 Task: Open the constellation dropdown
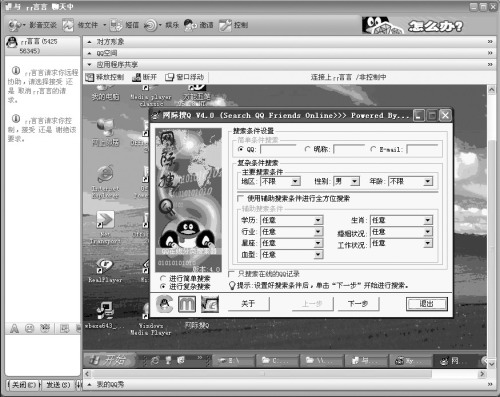coord(318,243)
